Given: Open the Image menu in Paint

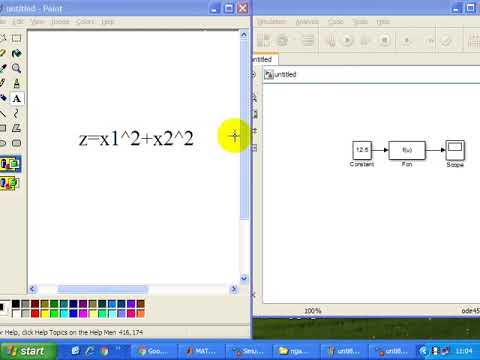Looking at the screenshot, I should pos(60,22).
